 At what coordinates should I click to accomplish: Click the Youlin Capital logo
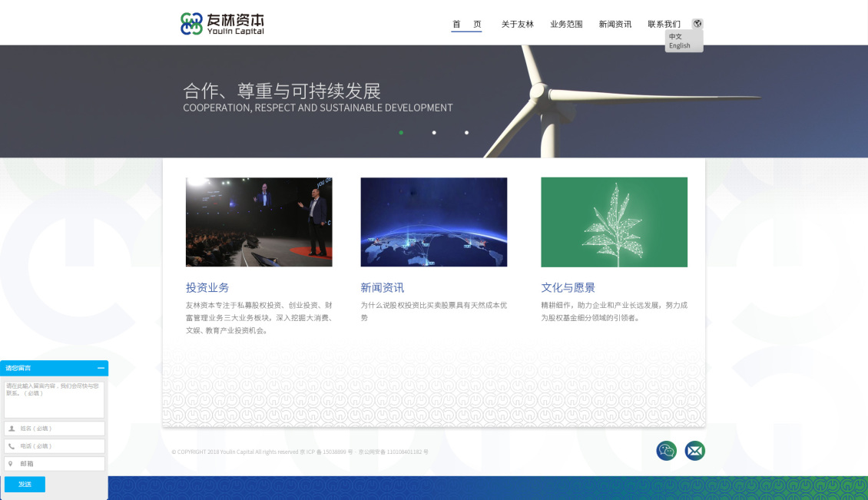coord(223,22)
